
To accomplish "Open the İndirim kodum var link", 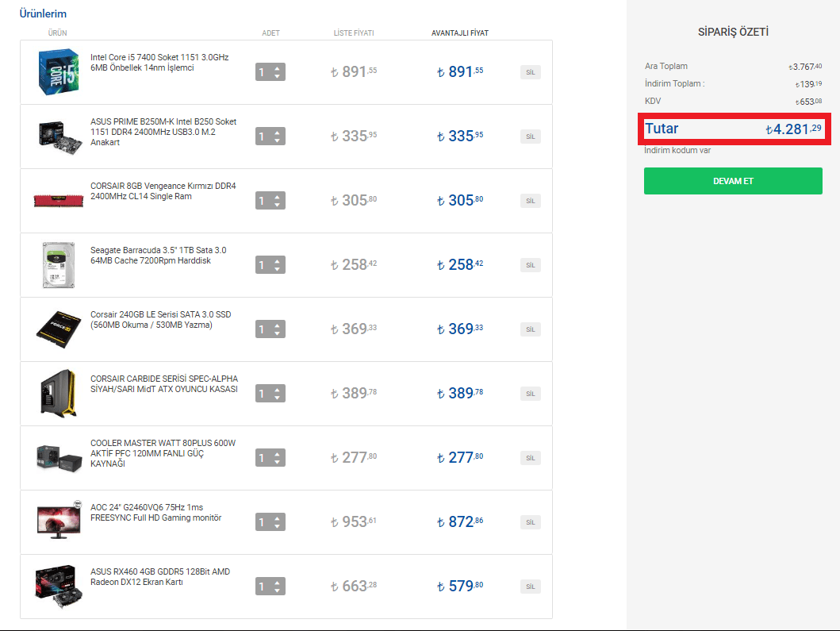I will point(677,151).
